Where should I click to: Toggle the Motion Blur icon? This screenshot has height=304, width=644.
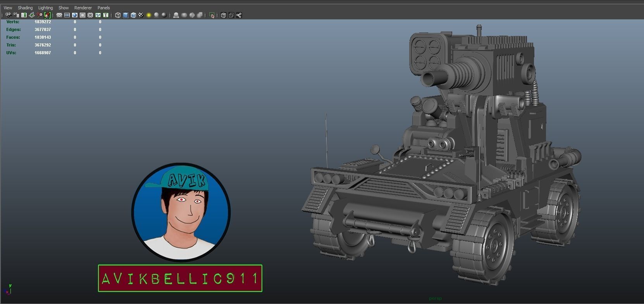point(184,15)
